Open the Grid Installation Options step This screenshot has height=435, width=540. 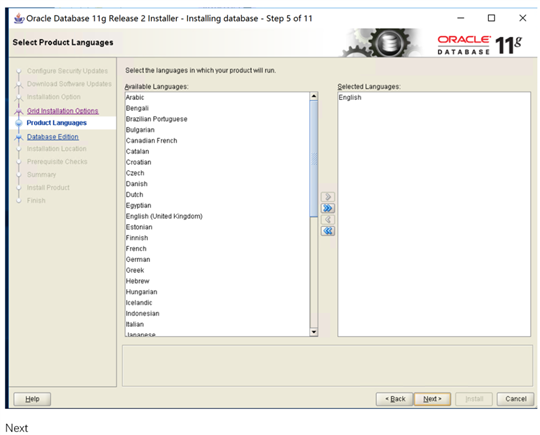[62, 111]
